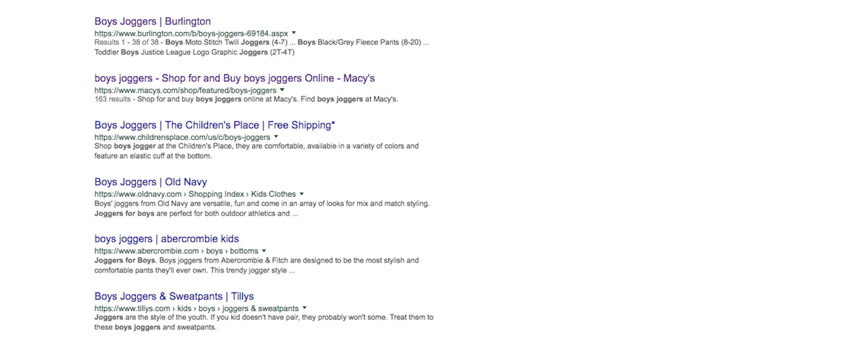Viewport: 868px width, 346px height.
Task: Click the abercrombie.com boys bottoms breadcrumb text
Action: [176, 251]
